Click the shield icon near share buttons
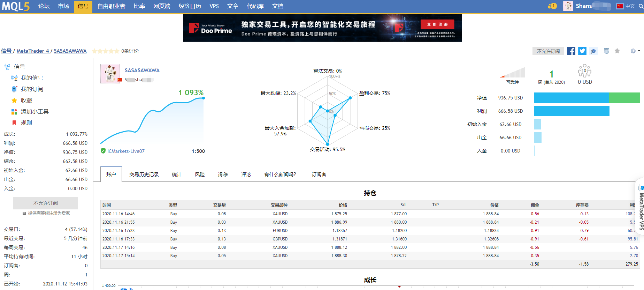Image resolution: width=644 pixels, height=290 pixels. point(607,51)
